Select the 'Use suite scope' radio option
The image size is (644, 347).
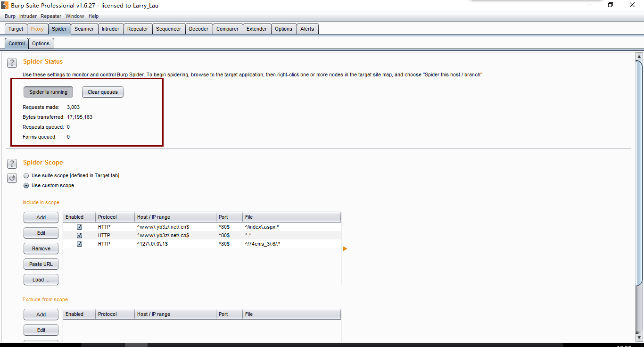26,175
